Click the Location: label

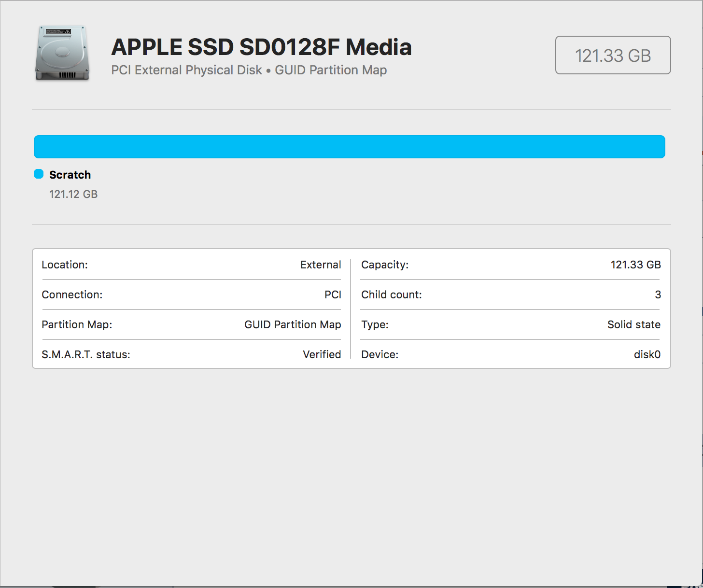point(65,265)
